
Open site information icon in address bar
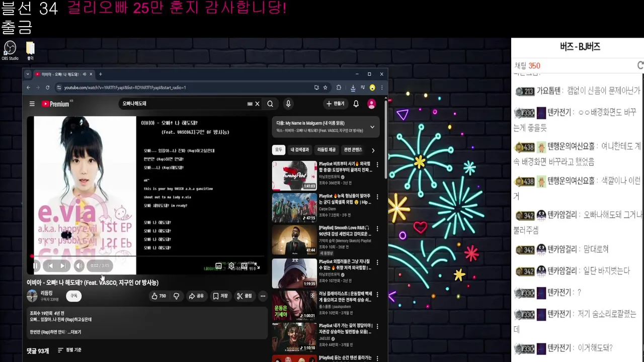(x=59, y=87)
